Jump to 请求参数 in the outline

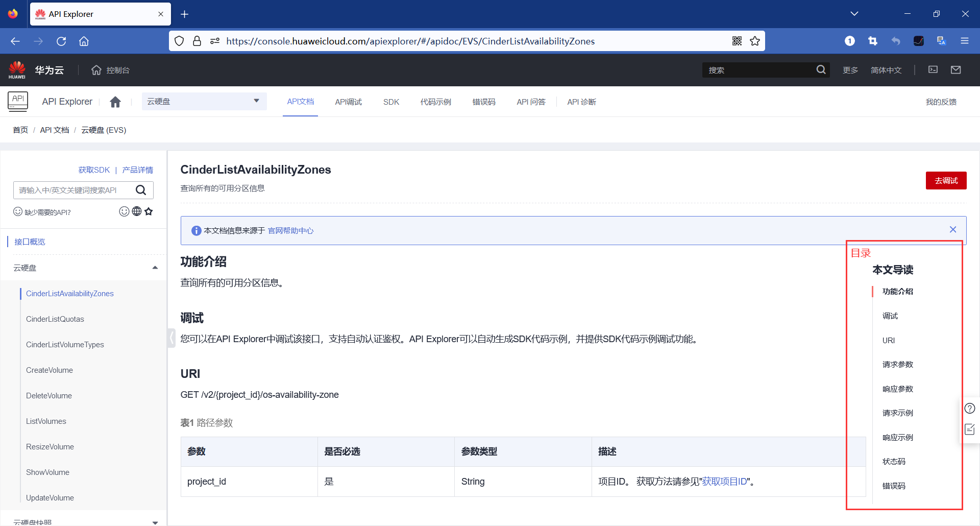pyautogui.click(x=898, y=365)
